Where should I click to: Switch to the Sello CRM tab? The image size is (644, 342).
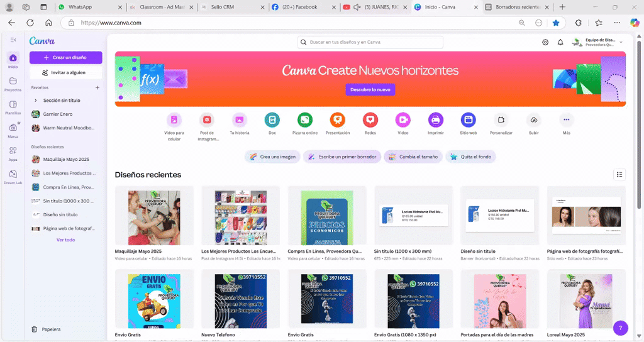(233, 7)
